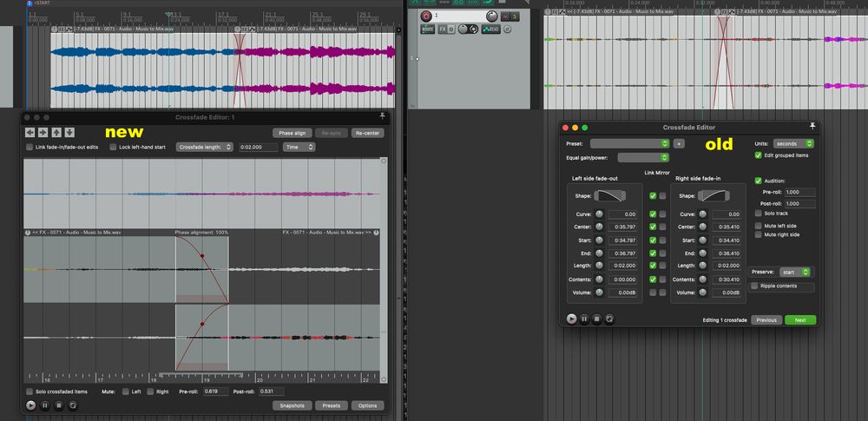Viewport: 868px width, 421px height.
Task: Click right side Contents field 0:30.410
Action: click(x=727, y=280)
